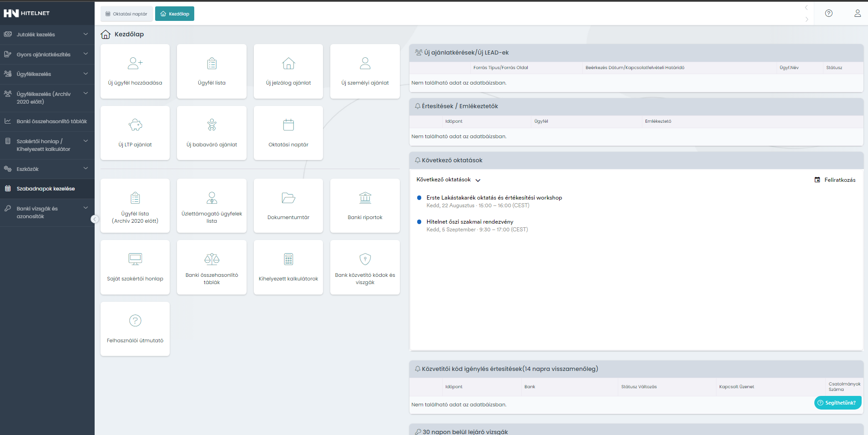868x435 pixels.
Task: Click the Hitelnet logo
Action: (x=26, y=13)
